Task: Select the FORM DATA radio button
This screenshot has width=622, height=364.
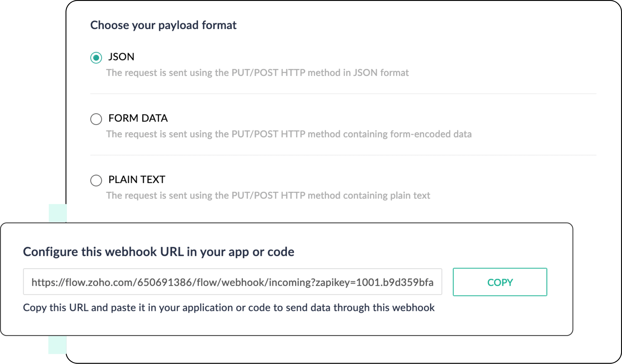Action: coord(96,119)
